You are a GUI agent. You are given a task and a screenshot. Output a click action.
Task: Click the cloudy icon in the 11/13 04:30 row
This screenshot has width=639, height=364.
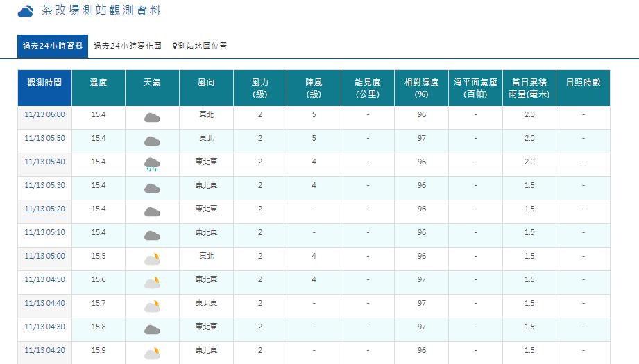(x=152, y=330)
